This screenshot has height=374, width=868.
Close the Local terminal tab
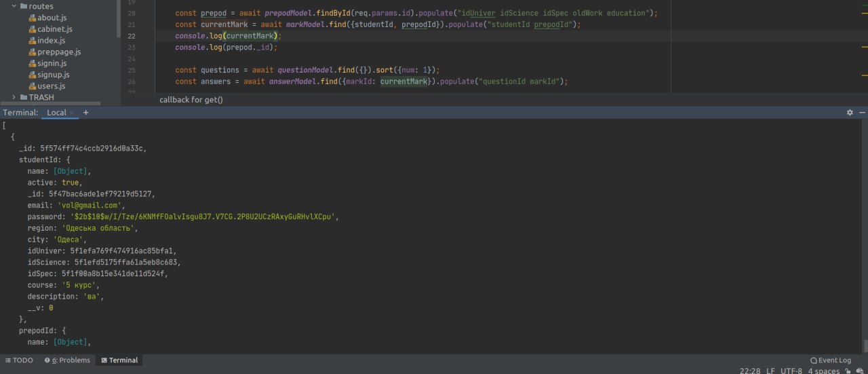click(x=72, y=113)
